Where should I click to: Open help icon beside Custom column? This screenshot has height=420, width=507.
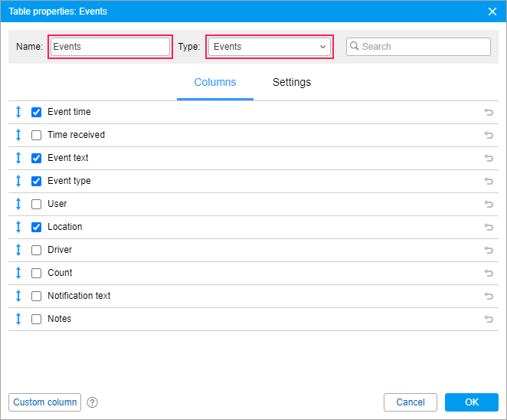[93, 402]
